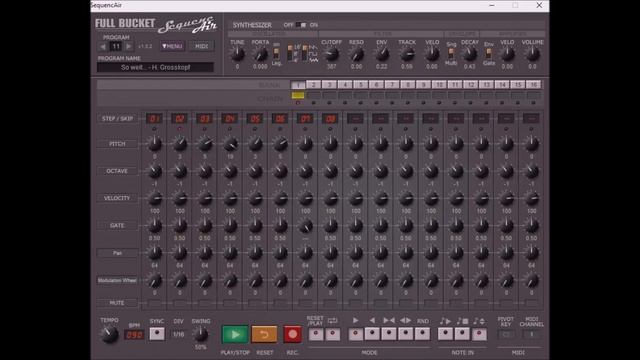
Task: Select bank 8 tab
Action: (x=407, y=84)
